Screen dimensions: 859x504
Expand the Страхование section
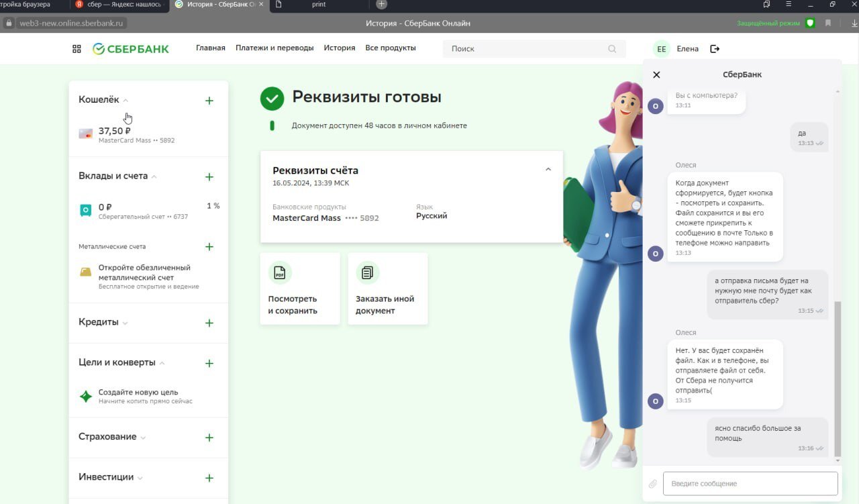pos(143,438)
